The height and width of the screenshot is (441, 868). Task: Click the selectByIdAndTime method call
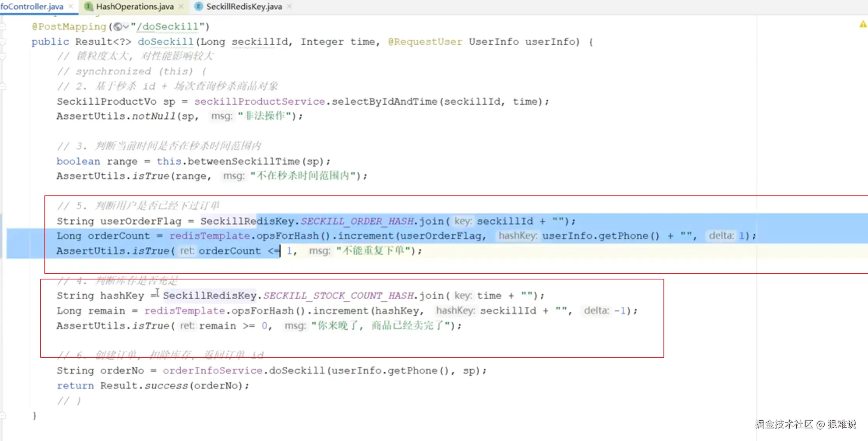384,102
